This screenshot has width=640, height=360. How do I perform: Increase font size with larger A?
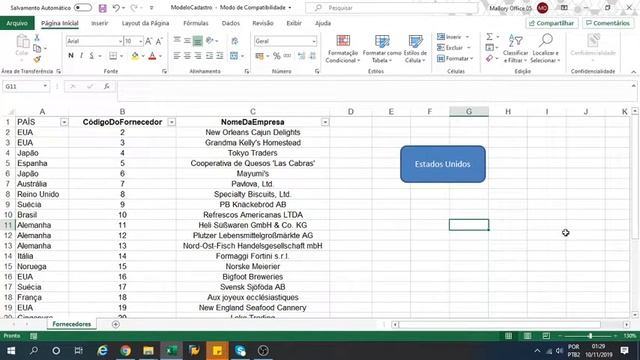coord(149,41)
